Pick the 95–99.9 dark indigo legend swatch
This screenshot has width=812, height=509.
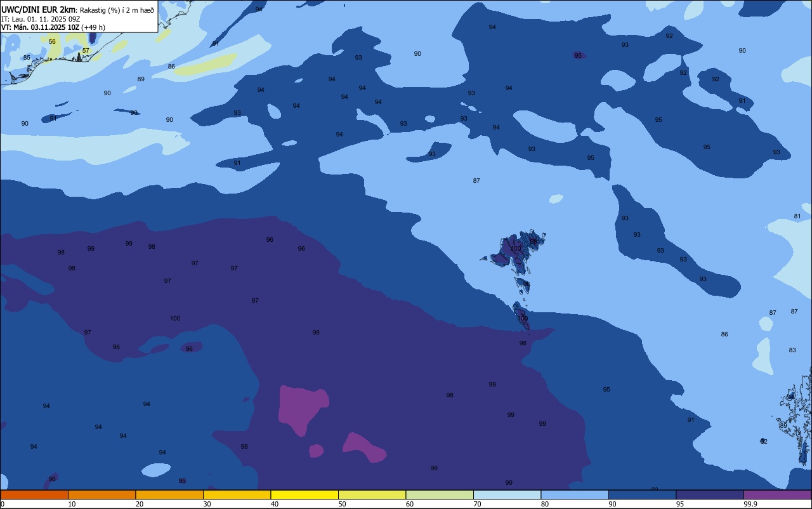coord(710,494)
